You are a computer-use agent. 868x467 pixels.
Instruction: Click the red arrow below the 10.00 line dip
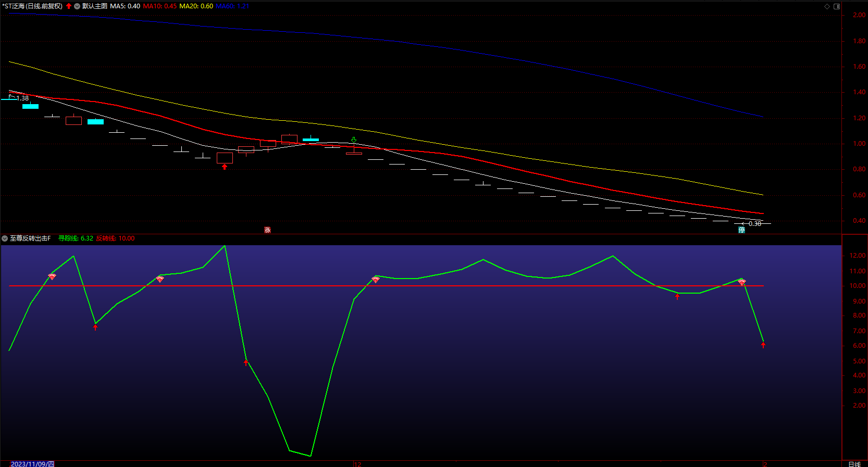click(x=677, y=296)
